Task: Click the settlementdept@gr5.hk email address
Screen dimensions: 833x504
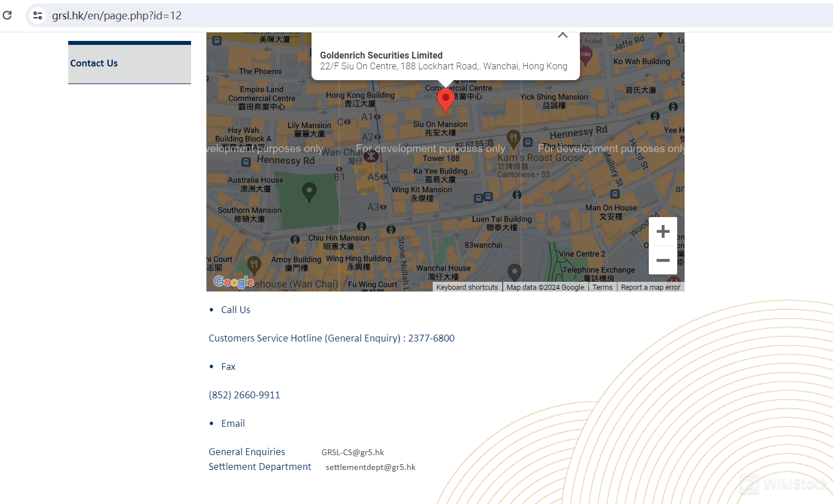Action: tap(370, 467)
